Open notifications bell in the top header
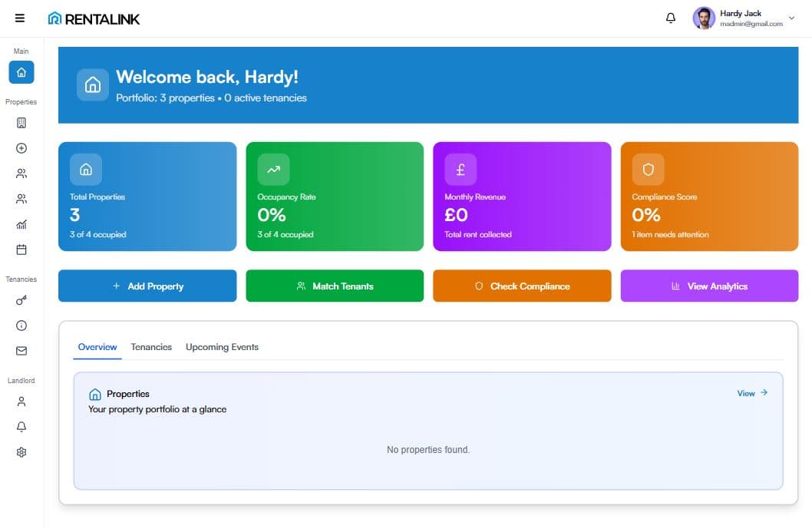812x529 pixels. pyautogui.click(x=671, y=18)
